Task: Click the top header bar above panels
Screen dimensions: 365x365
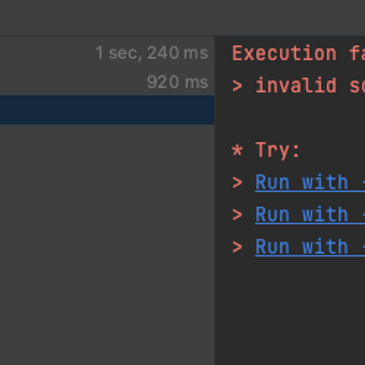Action: tap(182, 18)
